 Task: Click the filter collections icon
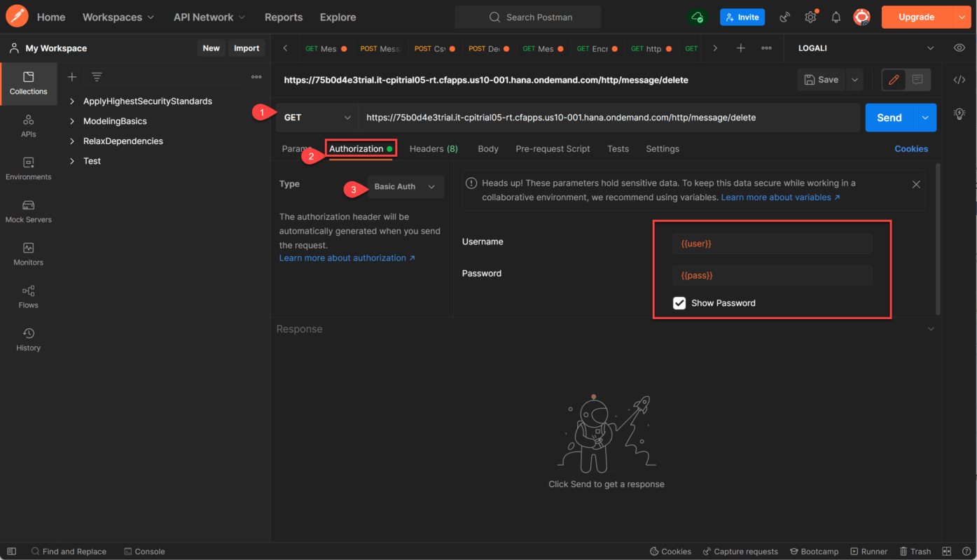tap(97, 77)
